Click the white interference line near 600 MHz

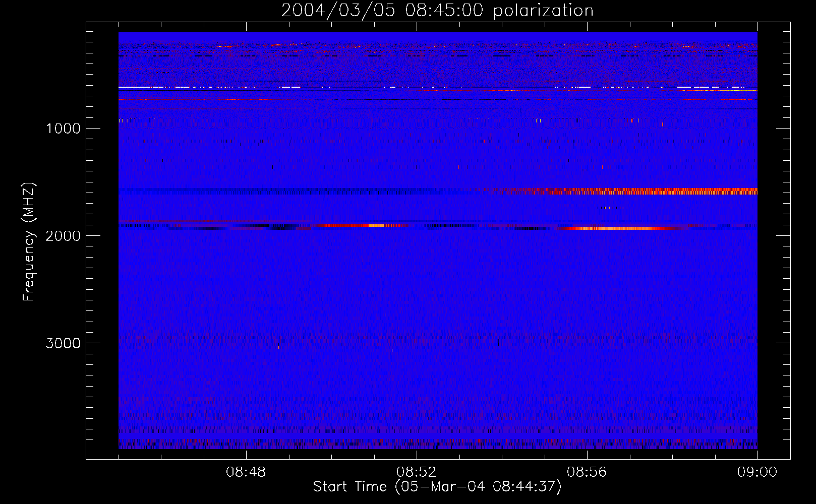438,87
